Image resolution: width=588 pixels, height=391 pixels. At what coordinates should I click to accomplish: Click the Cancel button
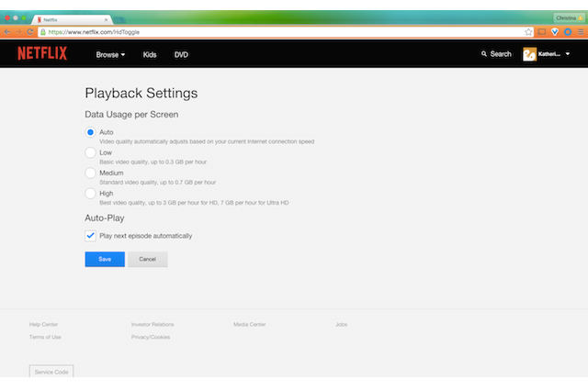tap(148, 260)
